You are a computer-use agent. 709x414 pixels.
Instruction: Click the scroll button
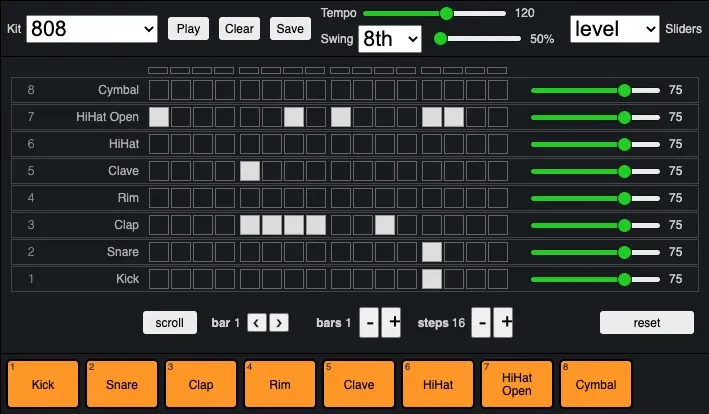point(170,322)
